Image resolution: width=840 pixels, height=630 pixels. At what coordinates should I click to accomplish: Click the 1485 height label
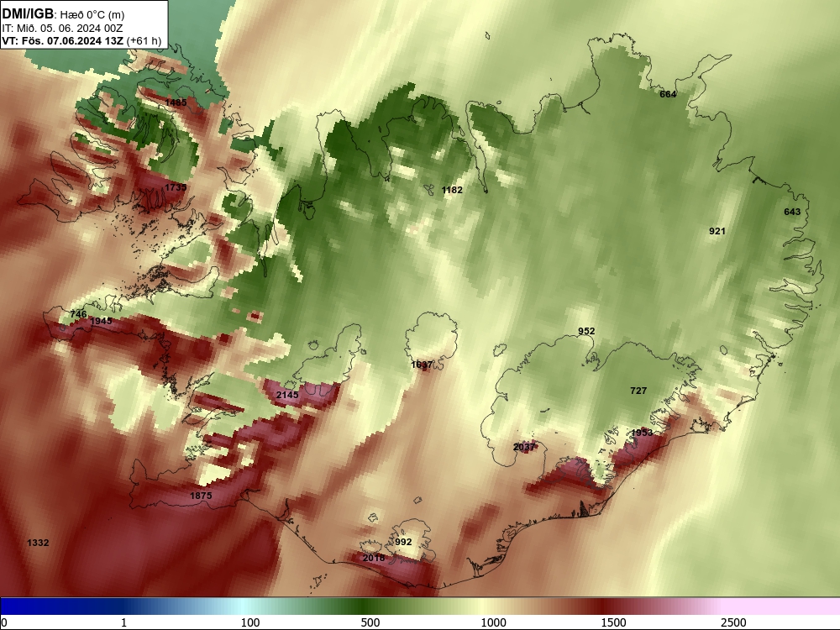click(176, 102)
